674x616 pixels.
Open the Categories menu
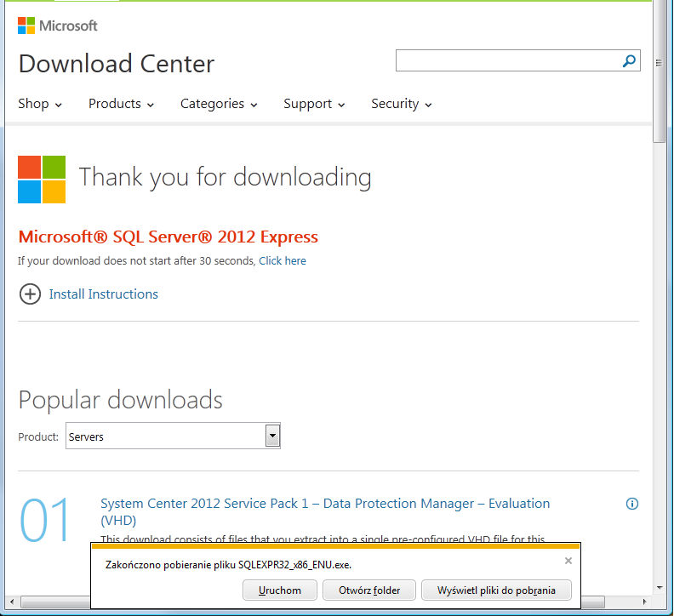coord(219,104)
